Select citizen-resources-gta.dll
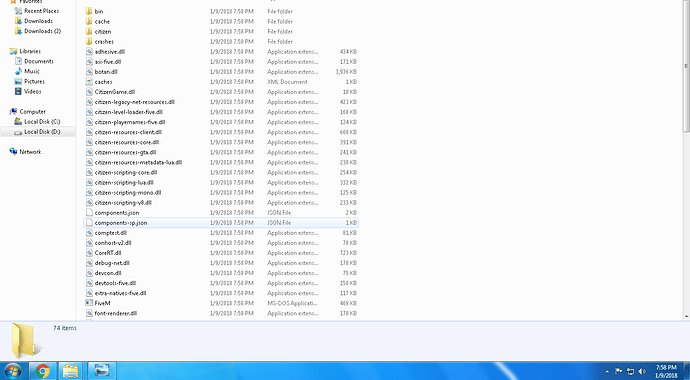 coord(125,153)
